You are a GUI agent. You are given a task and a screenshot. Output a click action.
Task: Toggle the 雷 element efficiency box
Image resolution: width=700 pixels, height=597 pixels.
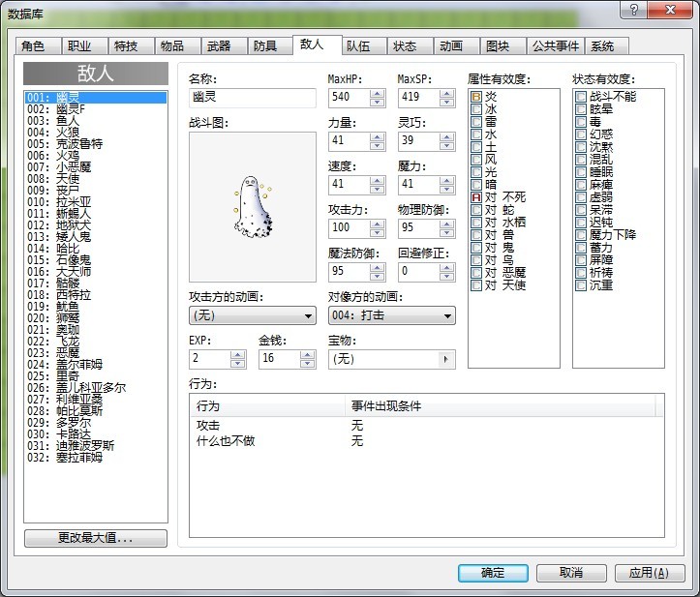476,121
